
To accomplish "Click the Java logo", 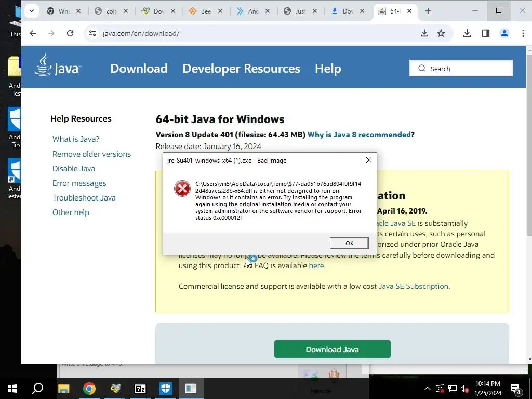I will coord(58,65).
